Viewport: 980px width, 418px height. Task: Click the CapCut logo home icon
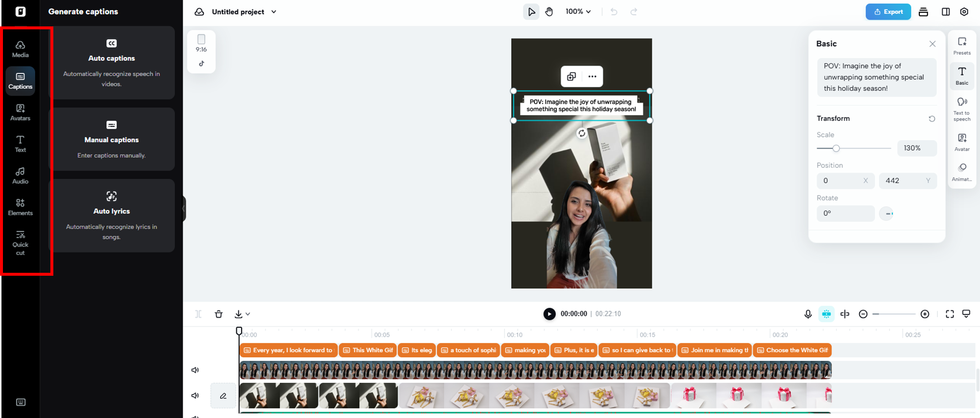[x=20, y=11]
